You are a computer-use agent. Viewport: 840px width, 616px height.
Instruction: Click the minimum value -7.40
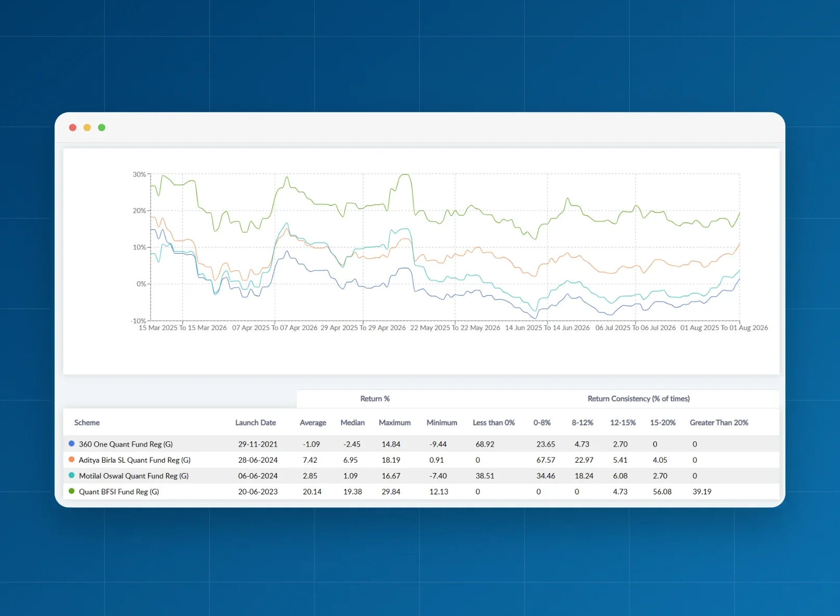(x=438, y=476)
